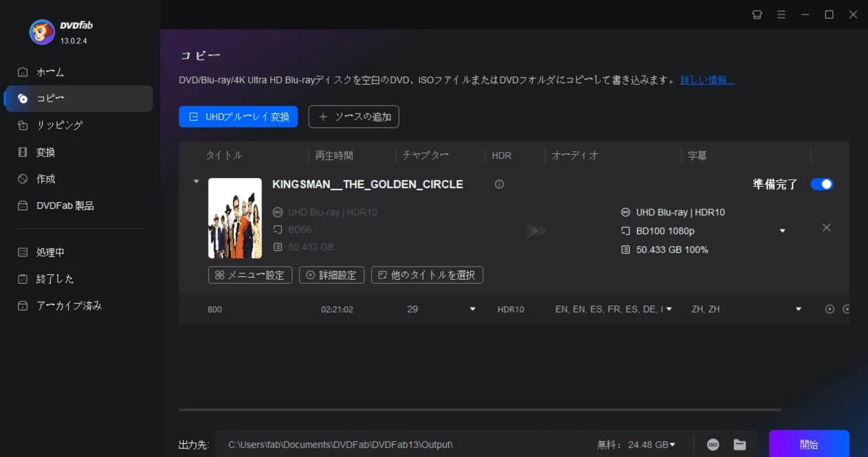
Task: Click the KINGSMAN__THE_GOLDEN_CIRCLE title text
Action: [x=368, y=184]
